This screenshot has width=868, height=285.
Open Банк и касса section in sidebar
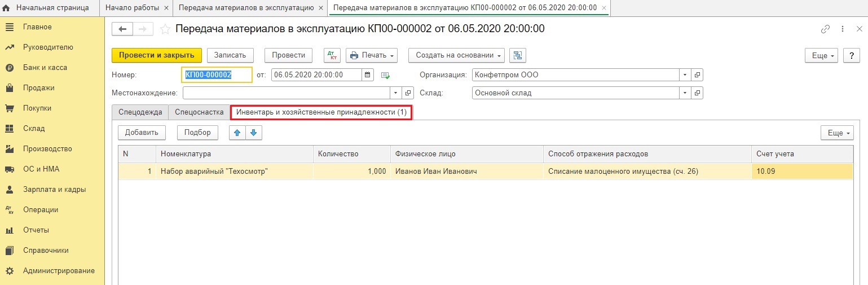(x=45, y=68)
